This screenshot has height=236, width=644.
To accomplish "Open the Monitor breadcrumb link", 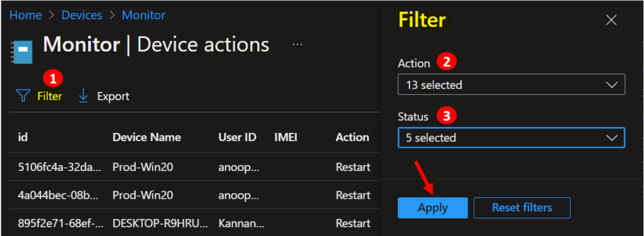I will click(x=144, y=15).
